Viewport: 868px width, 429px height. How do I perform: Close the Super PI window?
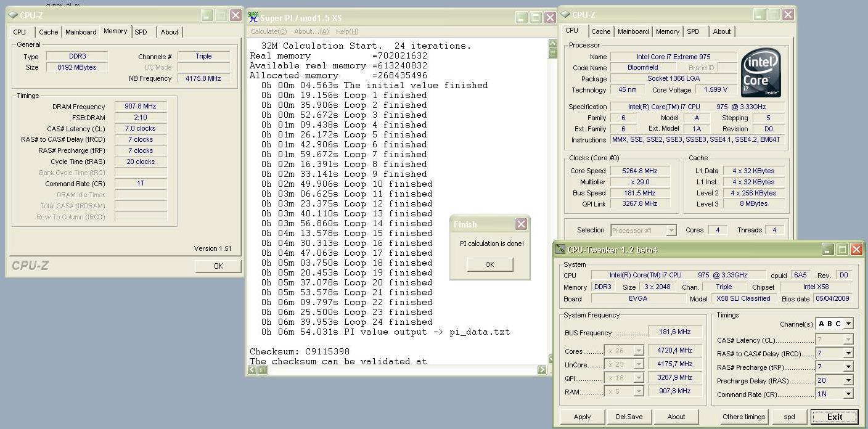pos(551,18)
